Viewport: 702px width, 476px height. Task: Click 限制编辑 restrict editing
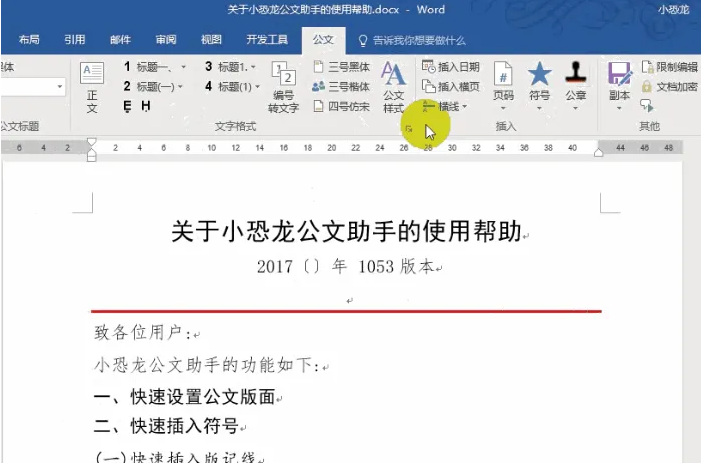[670, 67]
